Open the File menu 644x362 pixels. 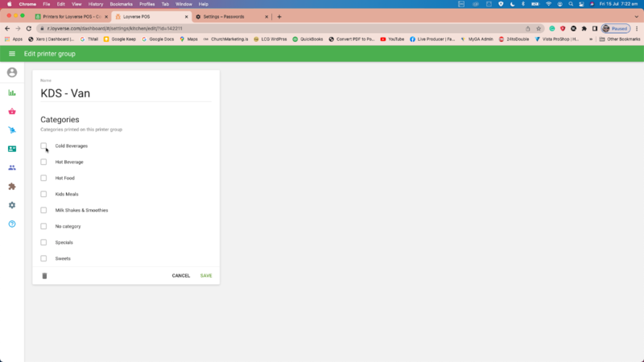click(47, 4)
